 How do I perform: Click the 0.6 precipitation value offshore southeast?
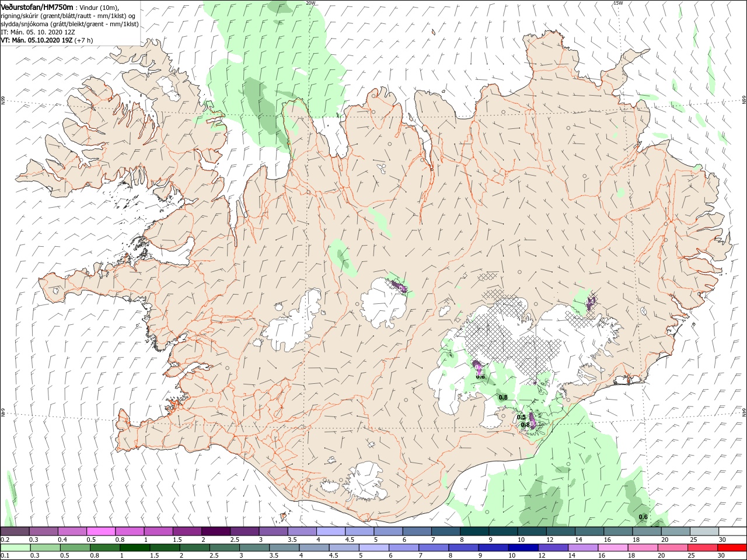pos(643,517)
